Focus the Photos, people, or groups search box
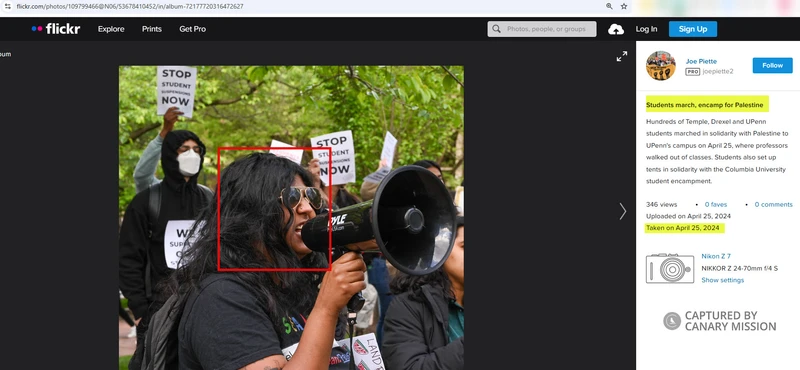 542,29
